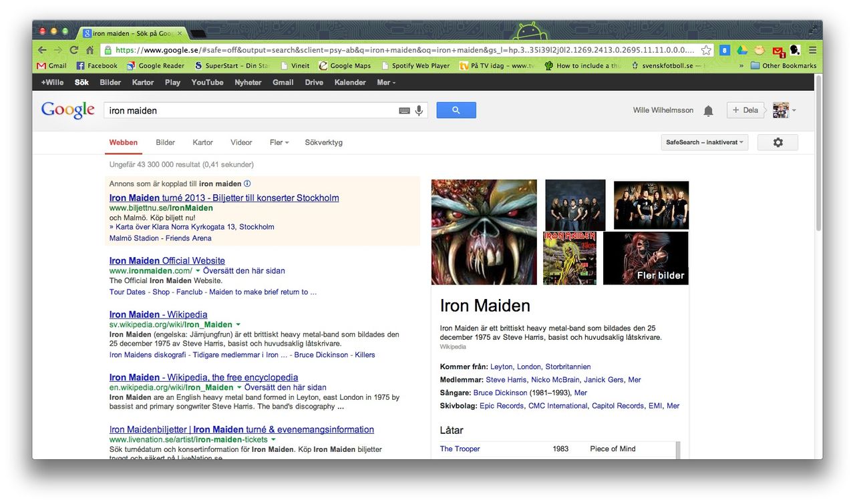Image resolution: width=855 pixels, height=504 pixels.
Task: Click the Epic Records label link
Action: tap(502, 405)
